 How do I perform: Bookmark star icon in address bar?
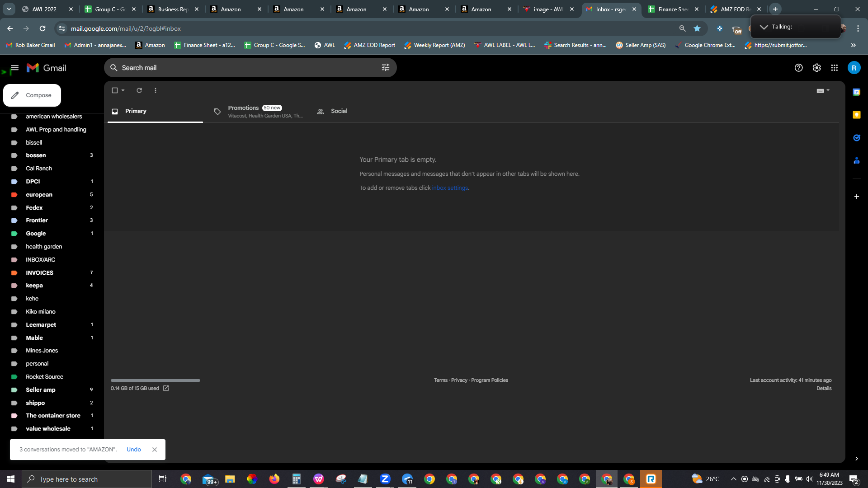click(x=697, y=28)
